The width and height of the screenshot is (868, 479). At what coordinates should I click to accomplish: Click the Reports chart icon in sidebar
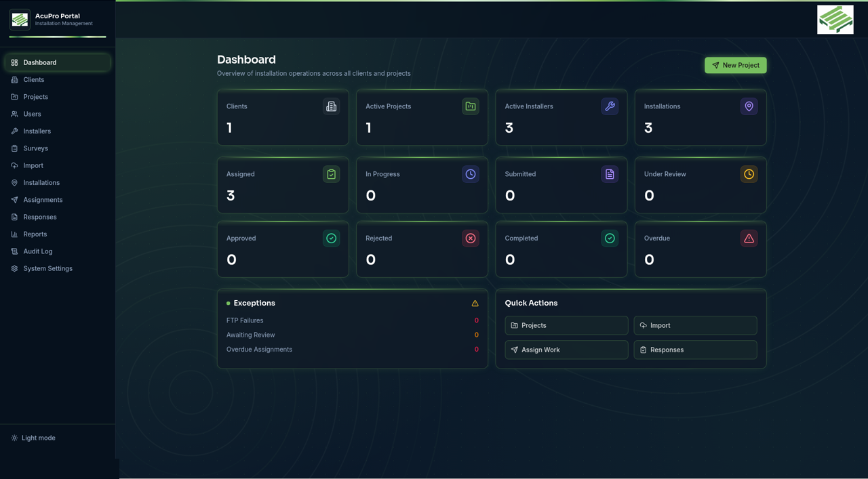(x=14, y=234)
